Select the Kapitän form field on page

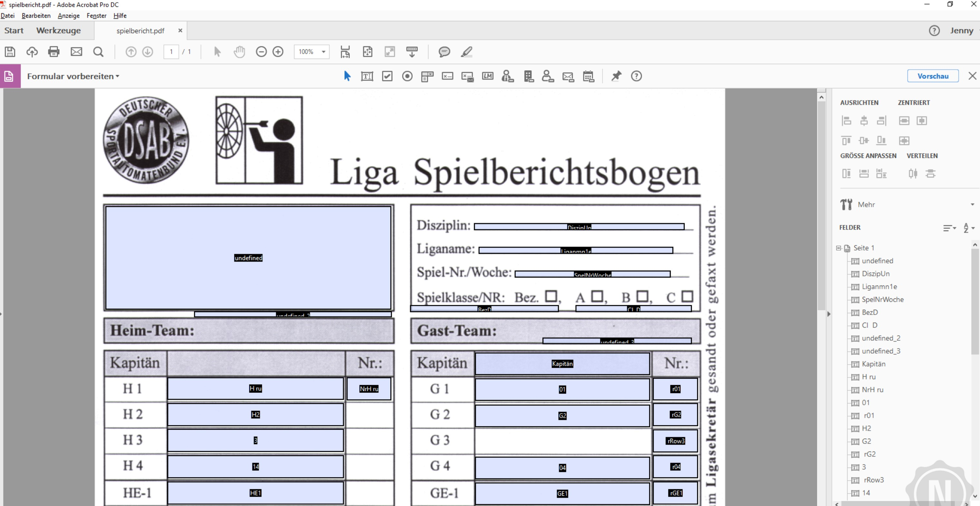[x=562, y=364]
